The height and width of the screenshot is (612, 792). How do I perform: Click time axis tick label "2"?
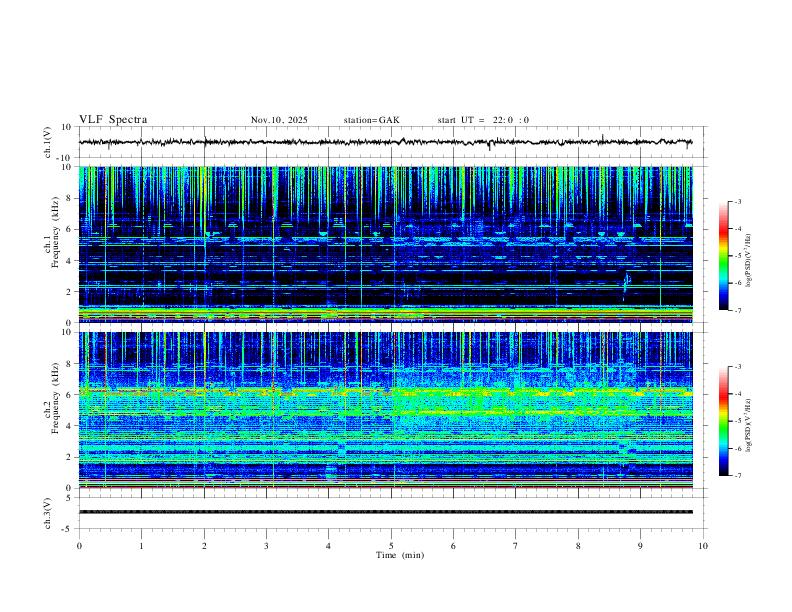[x=204, y=546]
